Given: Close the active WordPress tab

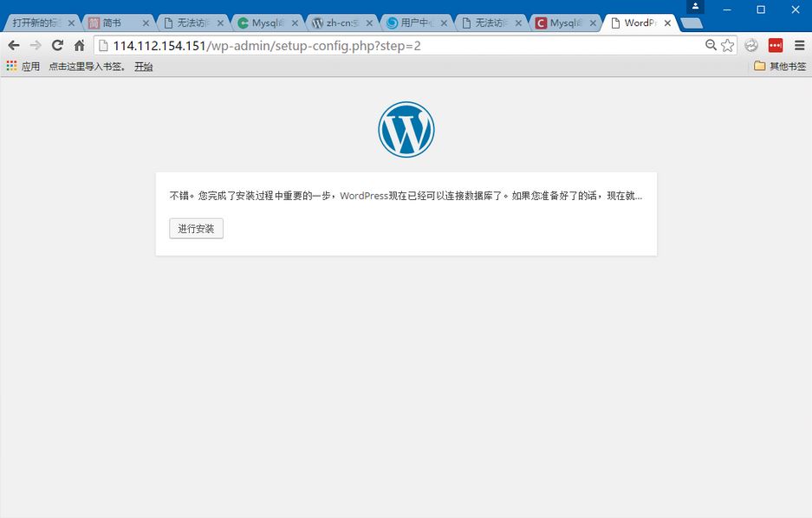Looking at the screenshot, I should point(668,23).
